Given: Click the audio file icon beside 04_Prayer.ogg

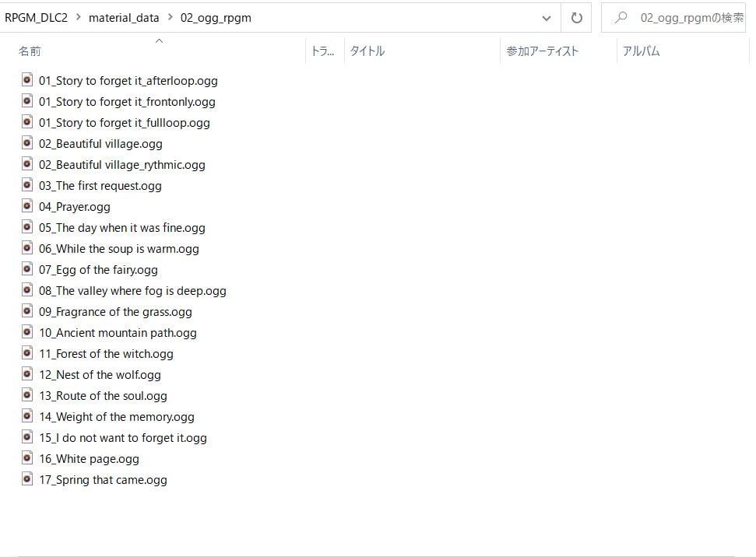Looking at the screenshot, I should (27, 206).
